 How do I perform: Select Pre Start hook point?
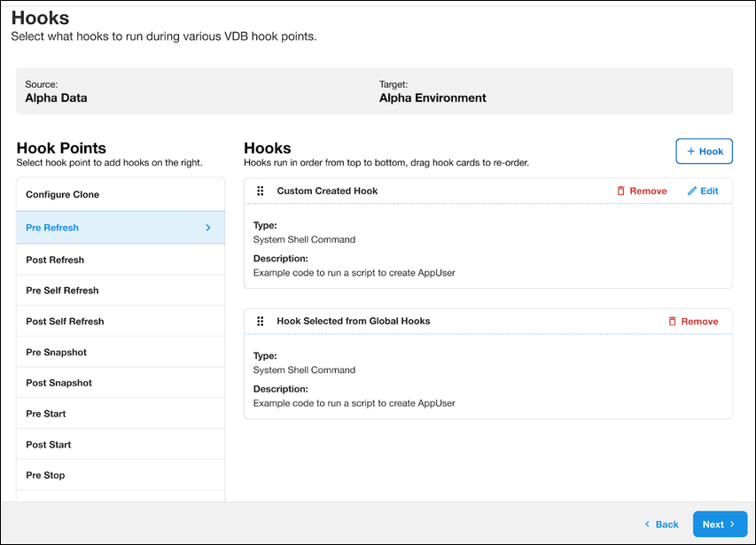click(x=46, y=414)
